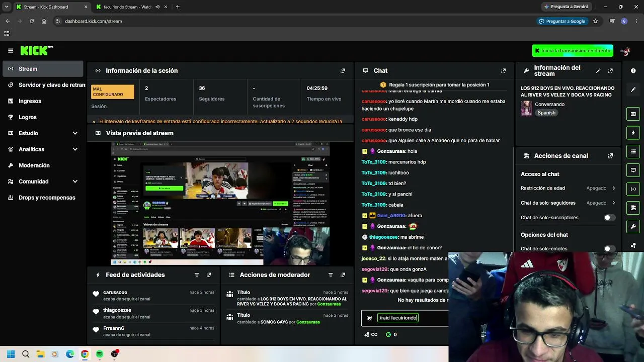Viewport: 644px width, 362px height.
Task: Open Chat de solo-seguidores options
Action: tap(568, 203)
